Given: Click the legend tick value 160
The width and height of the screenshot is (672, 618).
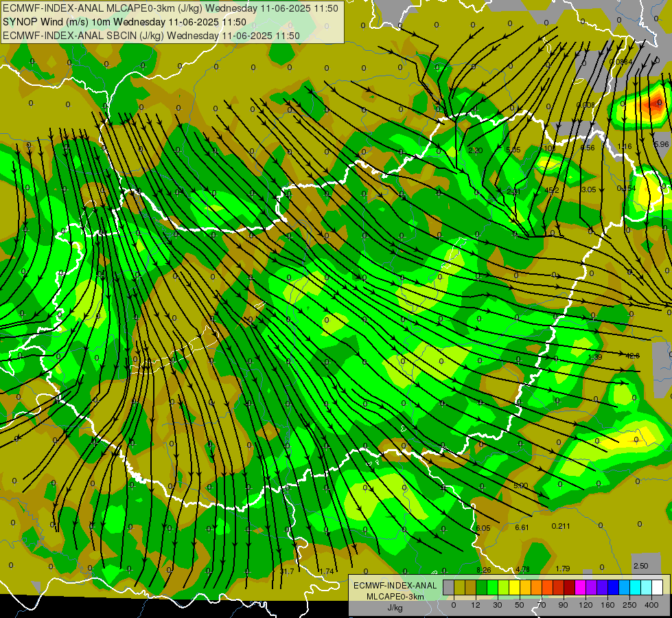Looking at the screenshot, I should pos(607,605).
